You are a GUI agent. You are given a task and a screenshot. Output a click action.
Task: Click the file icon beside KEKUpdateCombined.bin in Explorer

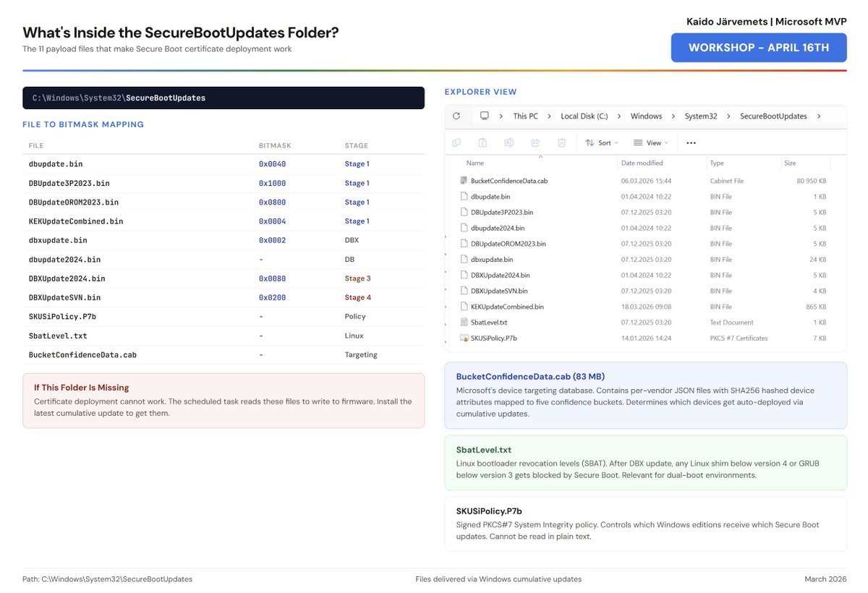[x=464, y=307]
